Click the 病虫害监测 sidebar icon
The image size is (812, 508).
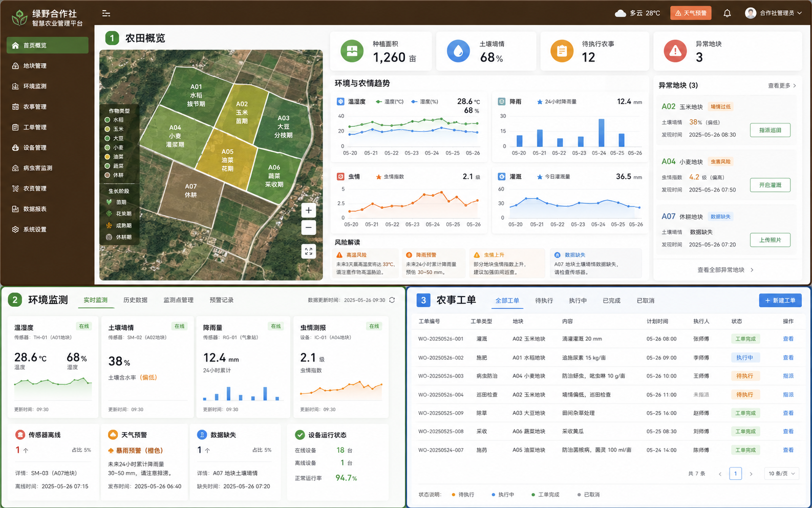(15, 168)
